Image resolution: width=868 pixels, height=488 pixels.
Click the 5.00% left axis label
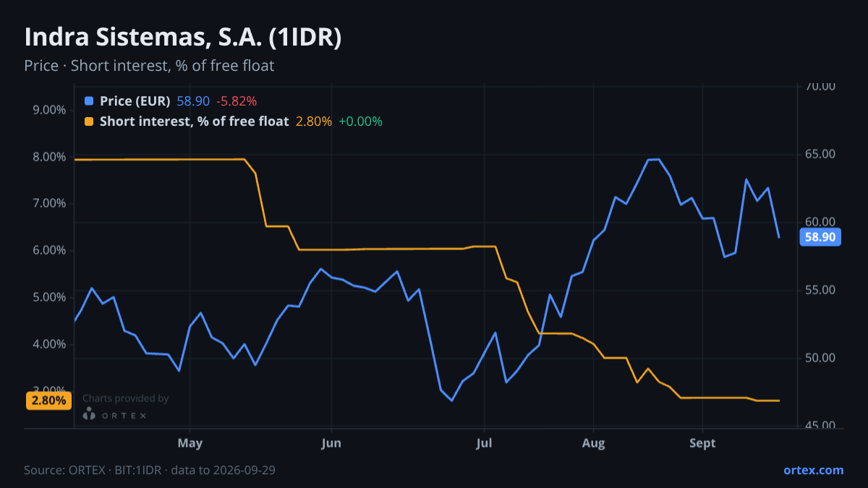51,298
